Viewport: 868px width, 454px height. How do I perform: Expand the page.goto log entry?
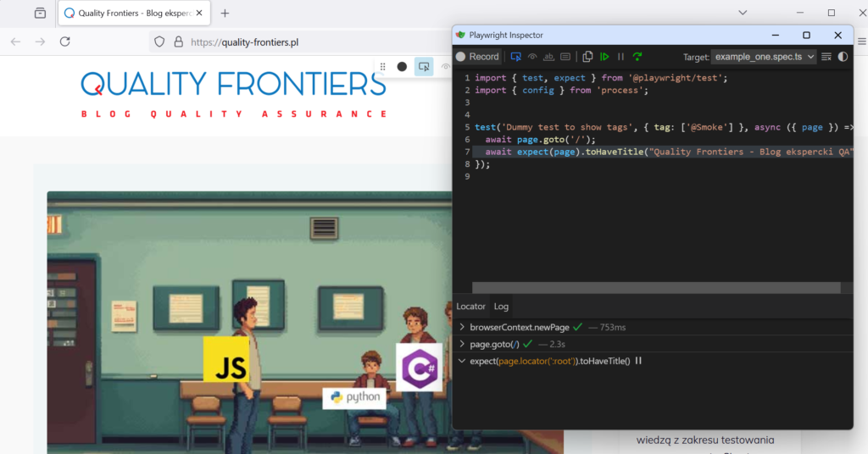tap(462, 344)
